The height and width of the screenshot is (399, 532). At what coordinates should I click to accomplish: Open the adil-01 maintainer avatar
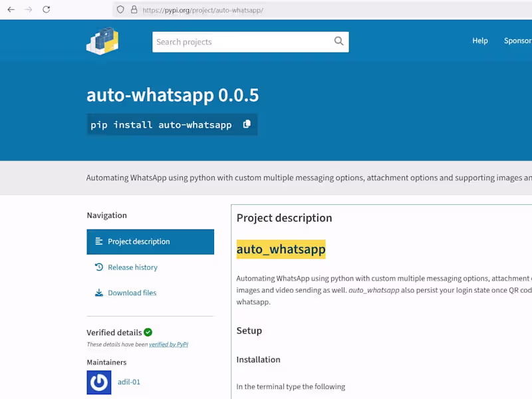(x=98, y=382)
